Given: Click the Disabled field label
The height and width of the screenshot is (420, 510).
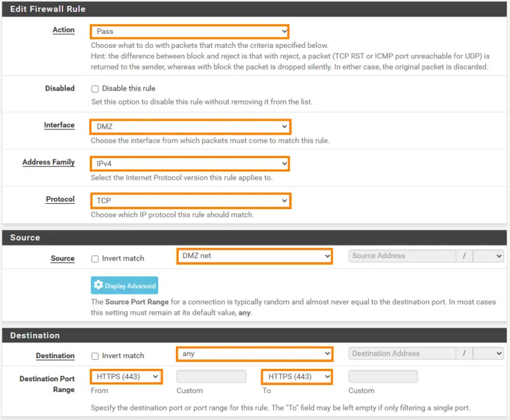Looking at the screenshot, I should [60, 89].
